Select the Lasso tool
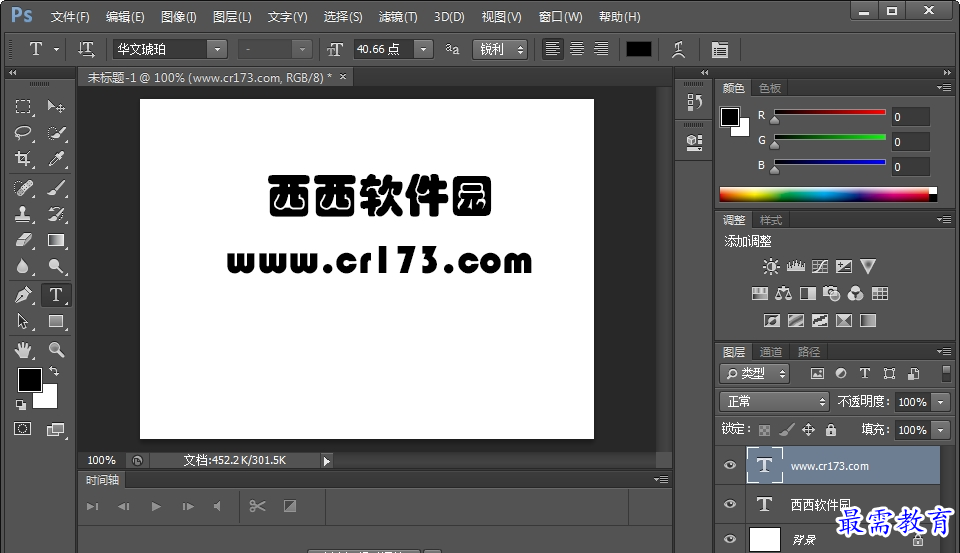Viewport: 960px width, 553px height. click(23, 132)
